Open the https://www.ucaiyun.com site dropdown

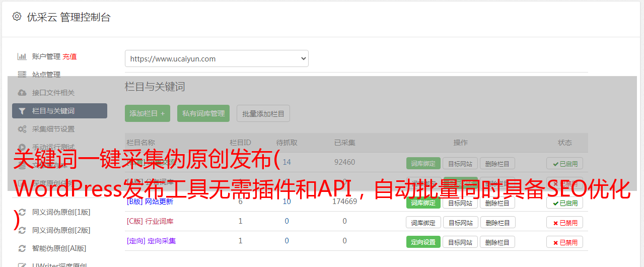217,58
